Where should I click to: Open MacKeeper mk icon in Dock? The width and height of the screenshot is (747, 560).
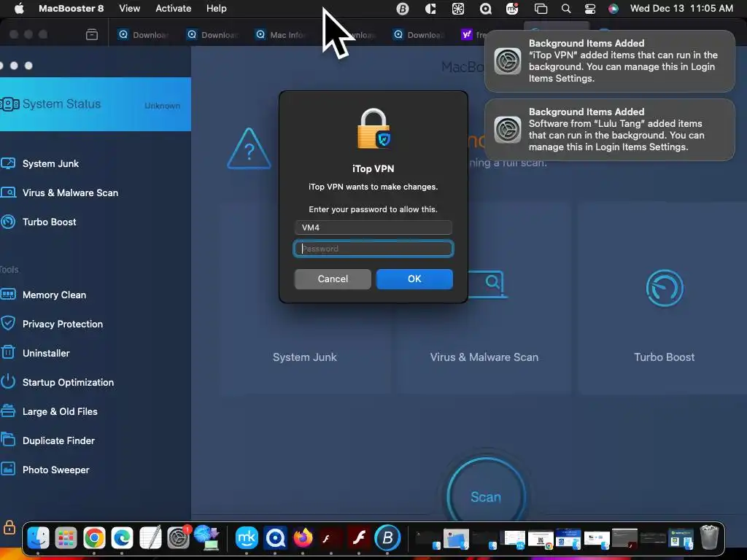247,538
